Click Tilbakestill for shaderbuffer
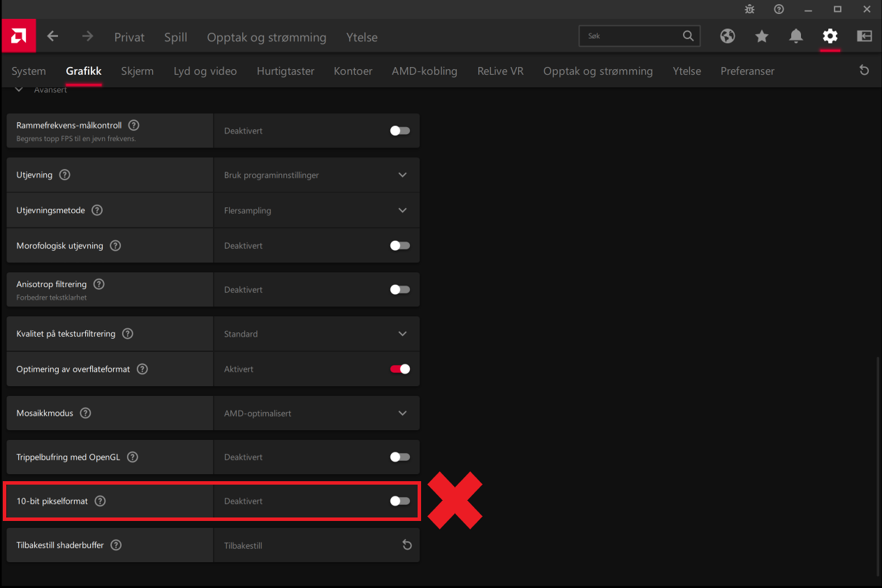 click(x=316, y=545)
